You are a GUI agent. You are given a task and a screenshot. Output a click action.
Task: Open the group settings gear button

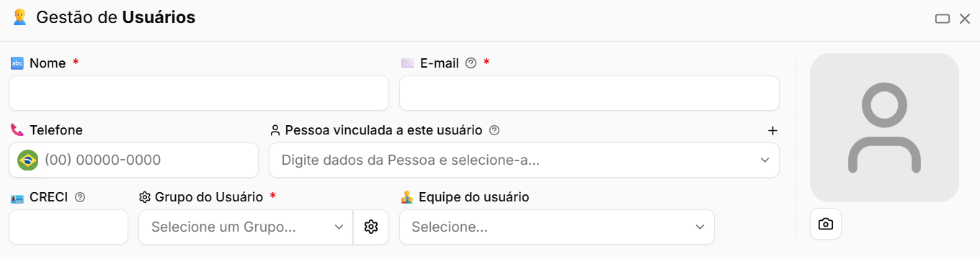point(371,227)
